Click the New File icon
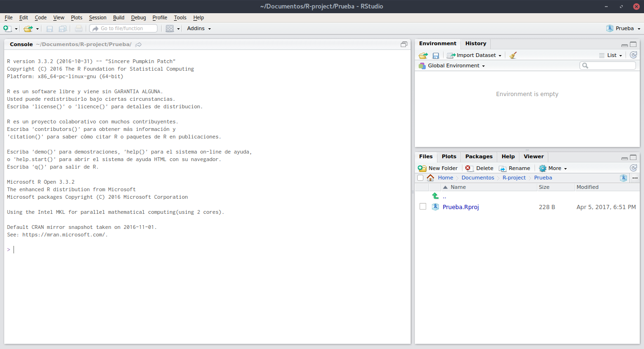Viewport: 644px width, 349px height. tap(7, 29)
